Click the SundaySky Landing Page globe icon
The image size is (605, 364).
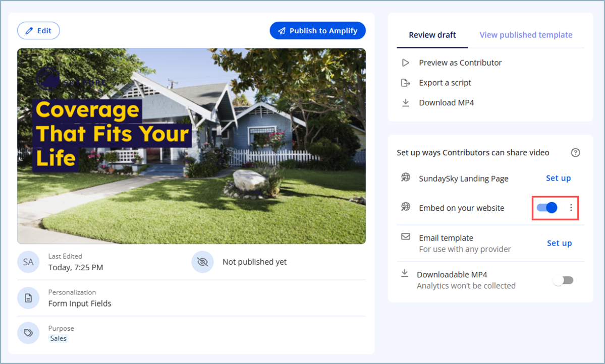[x=406, y=178]
